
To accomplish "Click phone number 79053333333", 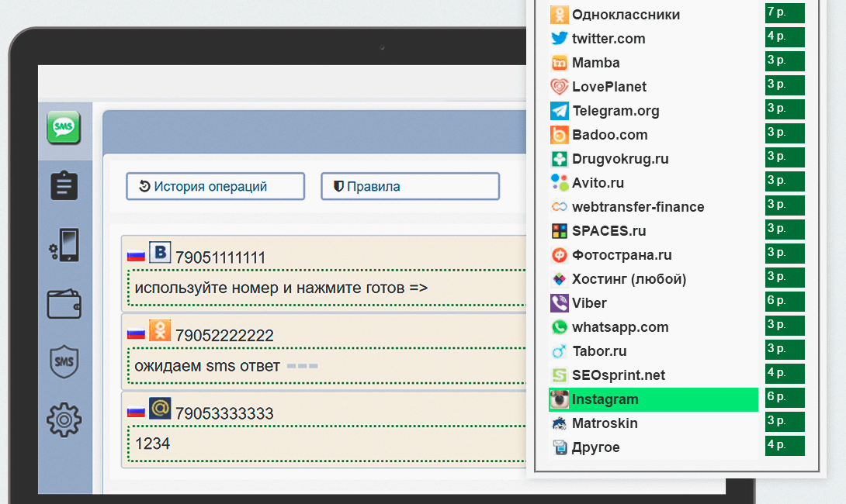I will 224,413.
